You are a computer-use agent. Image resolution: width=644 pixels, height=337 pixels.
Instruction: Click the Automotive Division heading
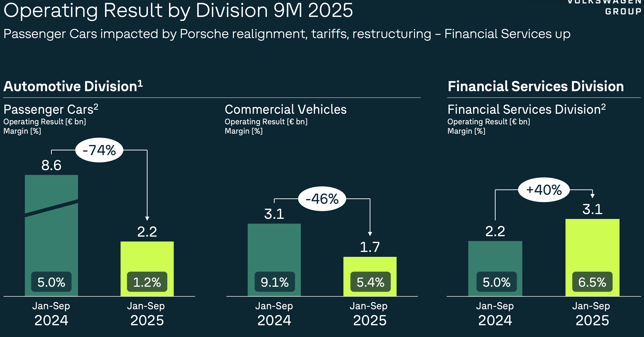73,86
